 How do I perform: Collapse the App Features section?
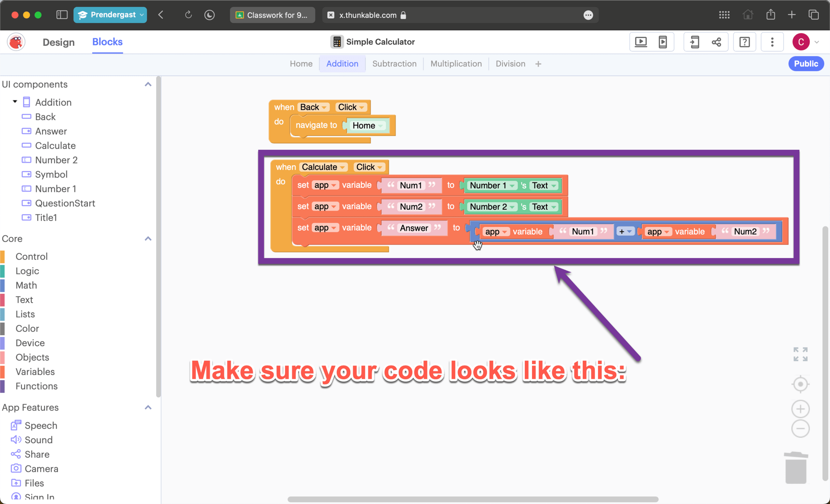pos(148,407)
